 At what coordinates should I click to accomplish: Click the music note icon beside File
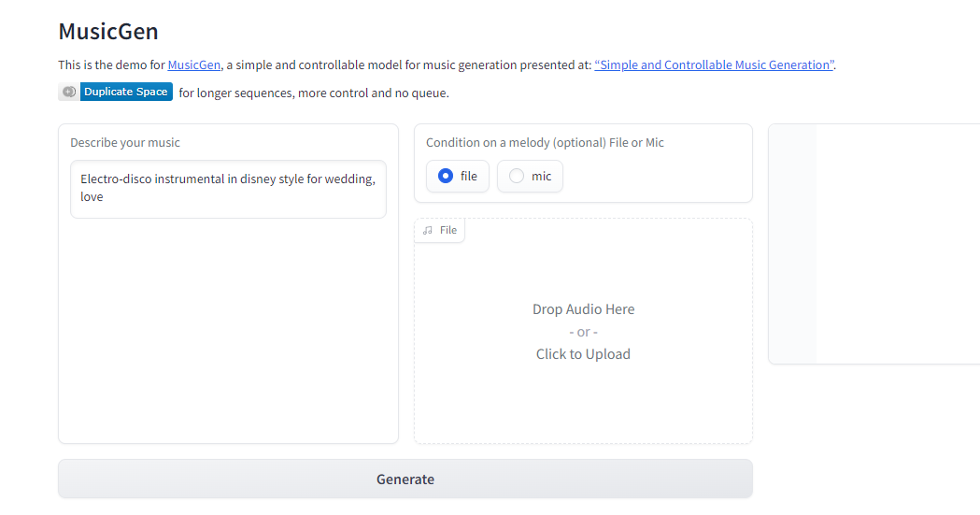(x=428, y=230)
